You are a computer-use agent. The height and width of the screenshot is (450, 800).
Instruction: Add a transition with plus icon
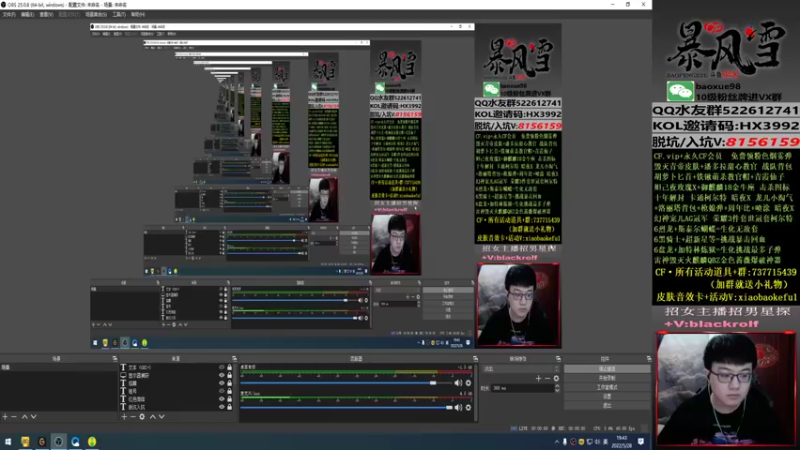pyautogui.click(x=538, y=379)
